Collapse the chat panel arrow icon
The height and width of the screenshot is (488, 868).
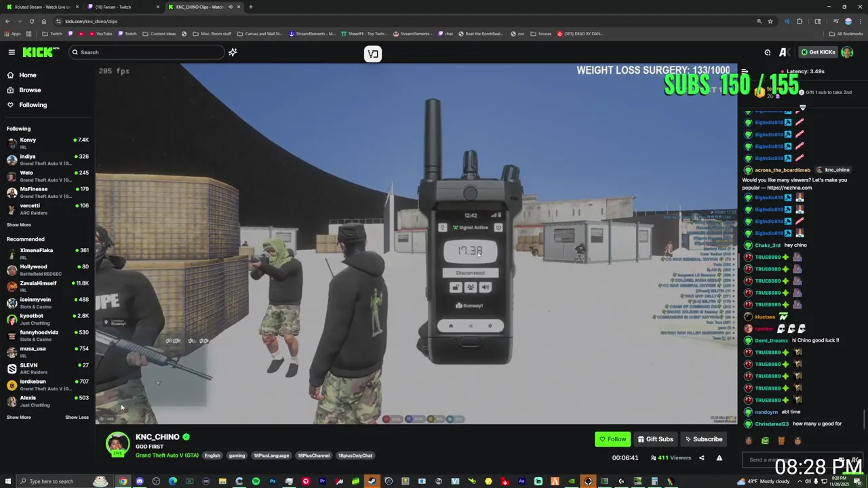745,71
